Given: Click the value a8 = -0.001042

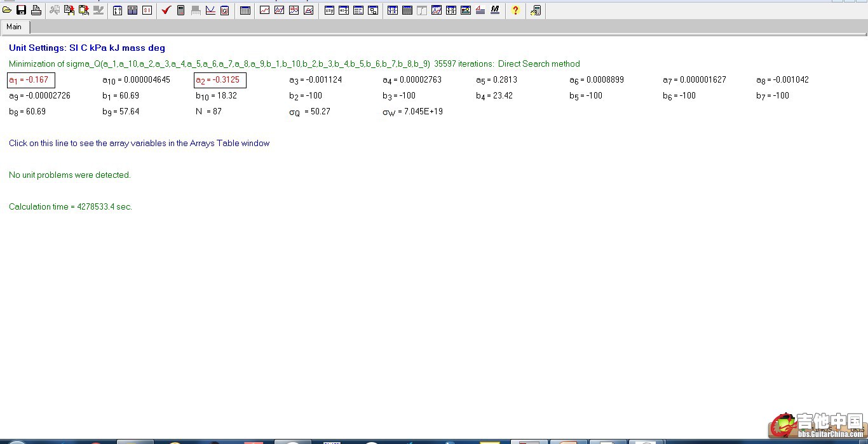Looking at the screenshot, I should pyautogui.click(x=782, y=80).
